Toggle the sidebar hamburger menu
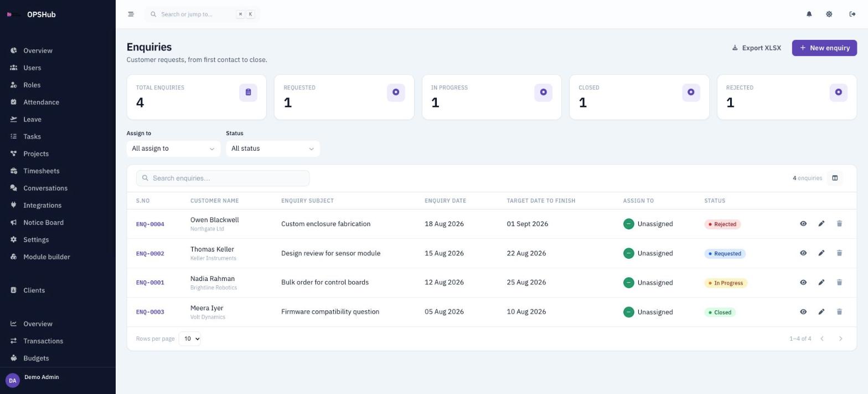Screen dimensions: 868x394 (131, 14)
